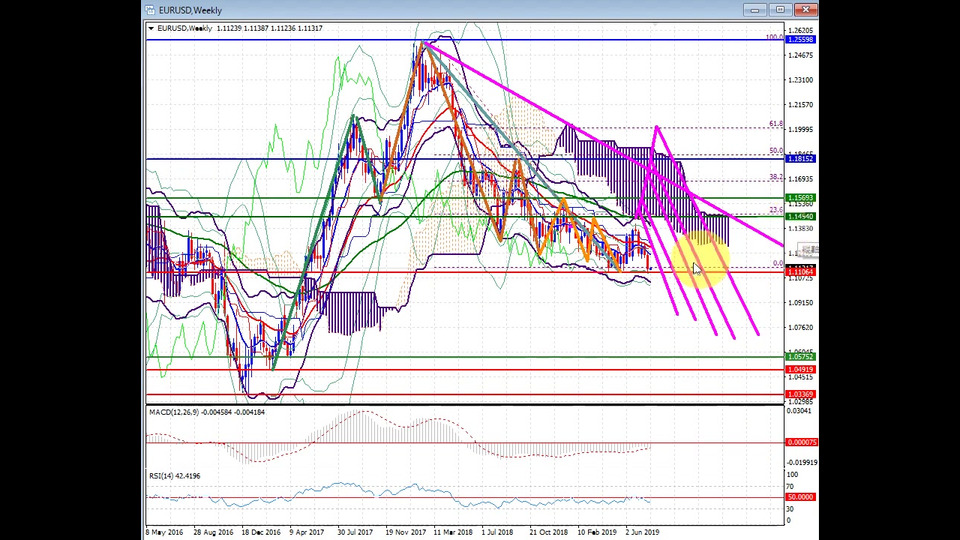The width and height of the screenshot is (960, 540).
Task: Close the EURUSD,Weekly chart window
Action: point(806,10)
